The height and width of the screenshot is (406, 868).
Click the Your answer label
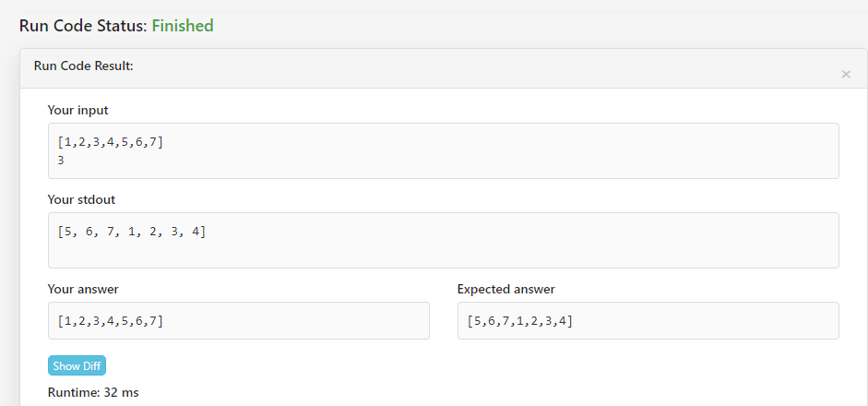pos(83,289)
